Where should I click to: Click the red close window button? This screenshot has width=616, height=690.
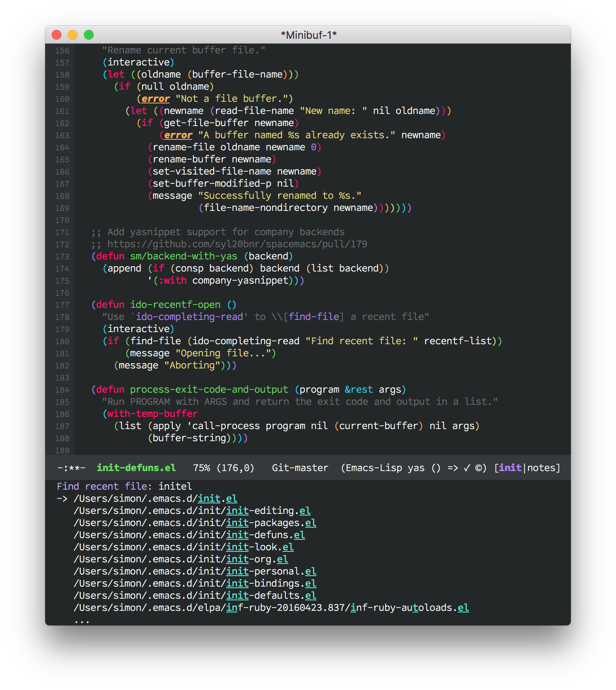click(57, 35)
